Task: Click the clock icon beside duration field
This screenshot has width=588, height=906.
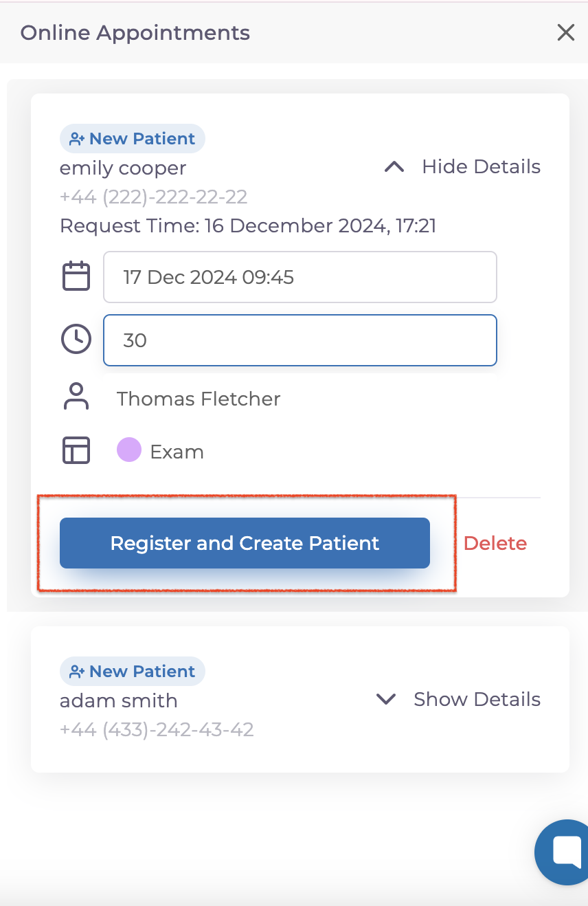Action: (x=76, y=340)
